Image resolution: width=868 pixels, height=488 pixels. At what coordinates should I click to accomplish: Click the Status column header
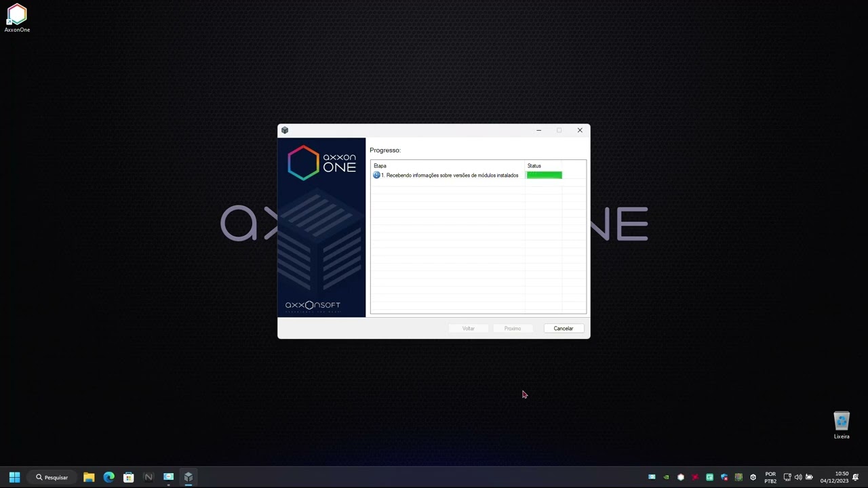point(544,166)
